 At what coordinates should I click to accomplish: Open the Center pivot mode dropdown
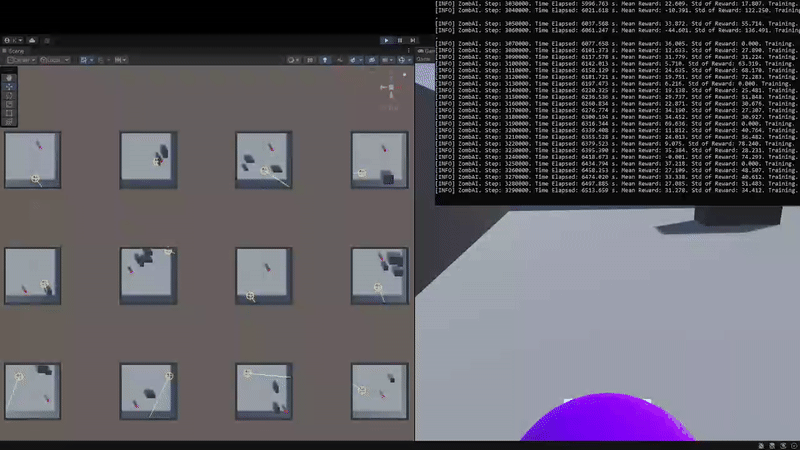coord(21,60)
